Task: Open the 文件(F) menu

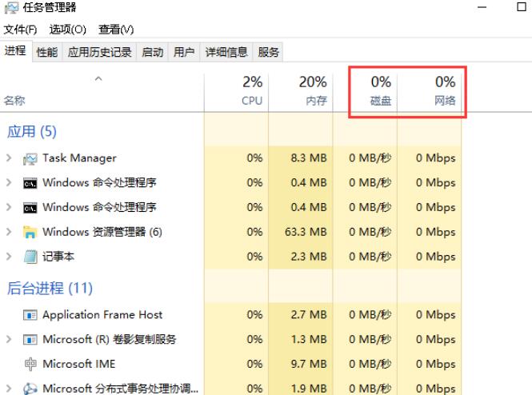Action: [x=20, y=30]
